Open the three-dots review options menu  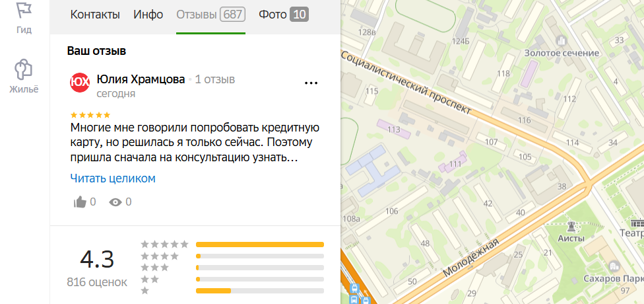pos(311,83)
